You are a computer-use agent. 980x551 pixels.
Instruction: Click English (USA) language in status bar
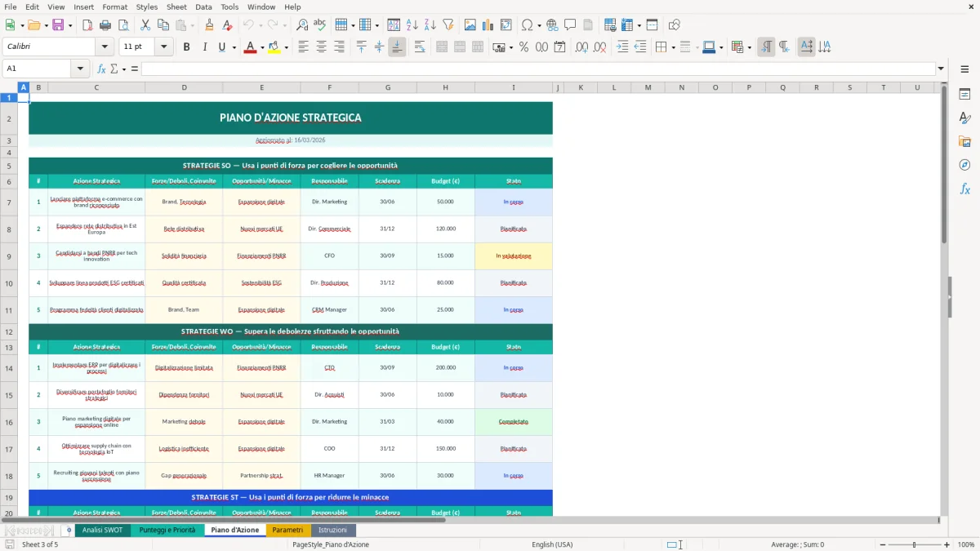(552, 544)
